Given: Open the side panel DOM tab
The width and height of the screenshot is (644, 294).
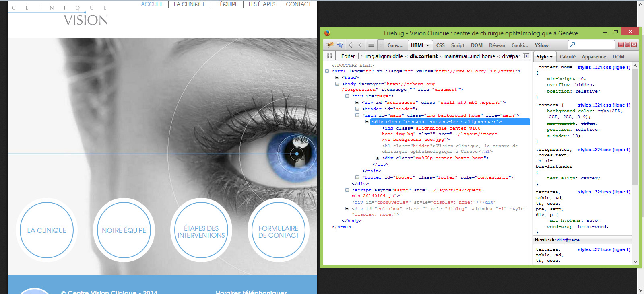Looking at the screenshot, I should (618, 57).
